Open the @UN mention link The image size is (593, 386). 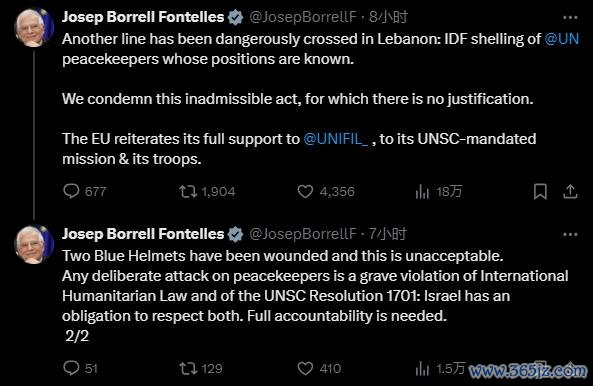tap(562, 39)
